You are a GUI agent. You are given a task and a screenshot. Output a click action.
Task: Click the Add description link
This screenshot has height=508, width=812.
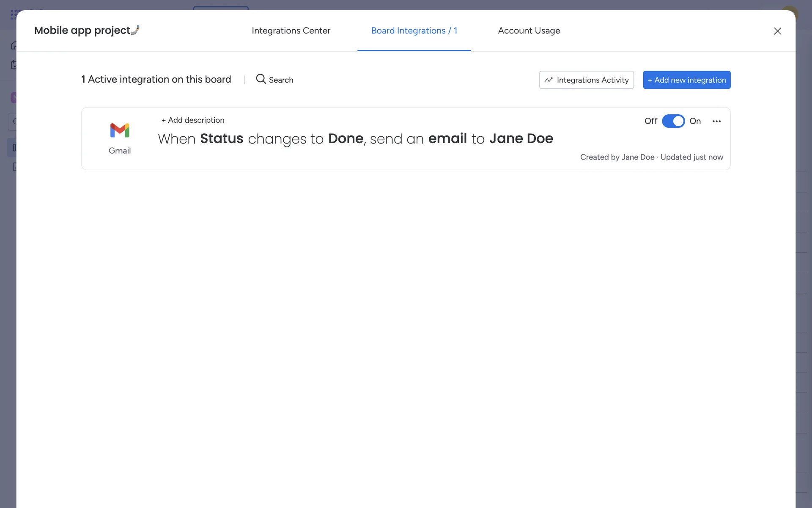[x=193, y=120]
